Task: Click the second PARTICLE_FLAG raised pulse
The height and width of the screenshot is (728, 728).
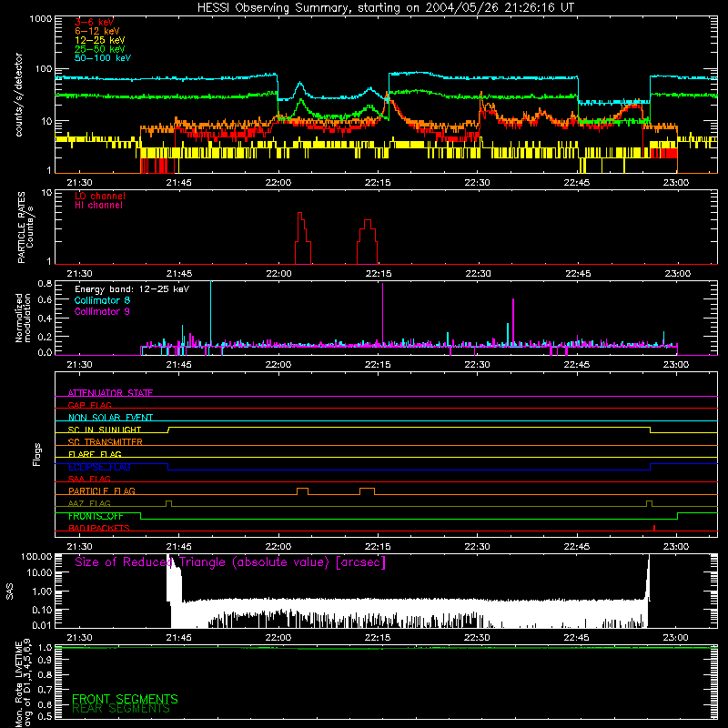Action: (367, 490)
